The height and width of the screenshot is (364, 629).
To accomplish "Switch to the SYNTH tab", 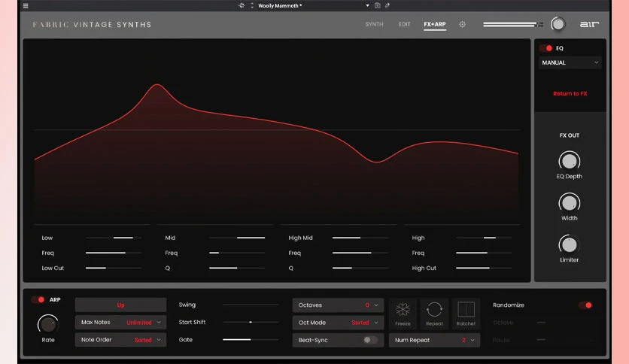I will (374, 25).
